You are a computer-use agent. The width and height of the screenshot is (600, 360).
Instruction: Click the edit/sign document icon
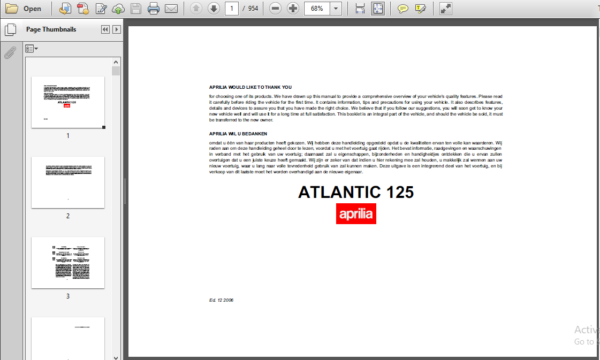point(101,8)
